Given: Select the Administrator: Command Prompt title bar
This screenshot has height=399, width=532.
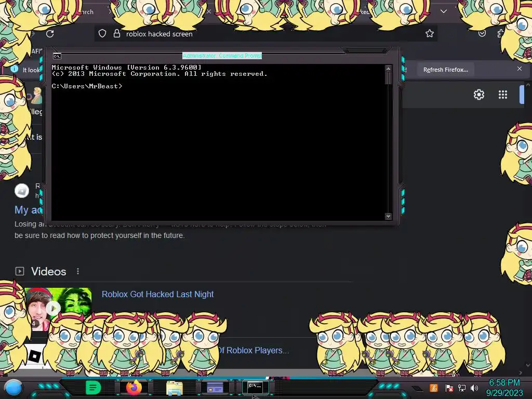Looking at the screenshot, I should [x=222, y=56].
